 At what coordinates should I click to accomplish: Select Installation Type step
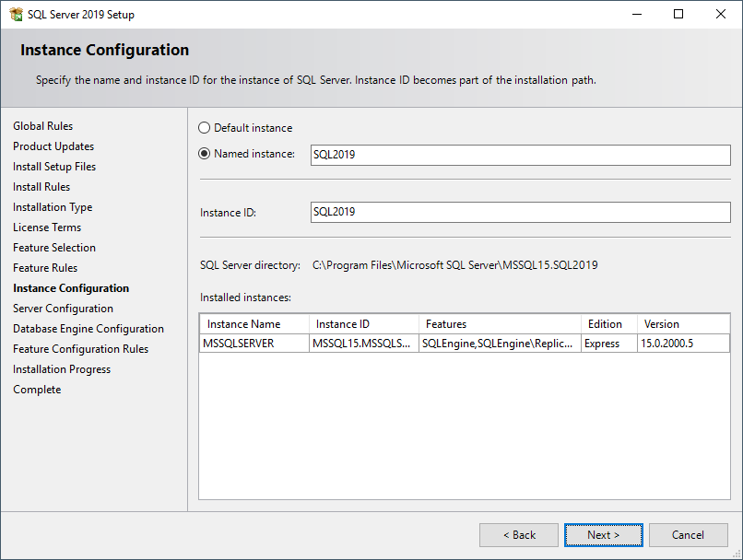click(53, 207)
